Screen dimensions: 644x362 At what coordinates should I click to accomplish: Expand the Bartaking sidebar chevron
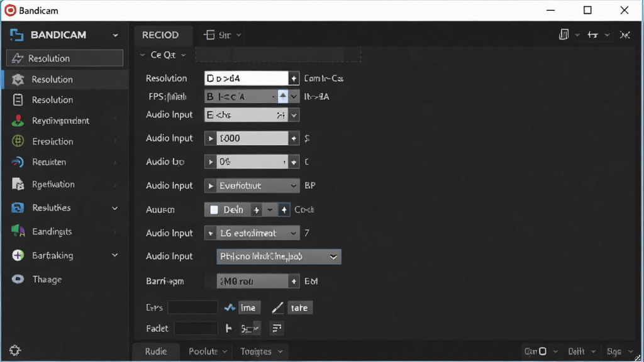pos(115,255)
